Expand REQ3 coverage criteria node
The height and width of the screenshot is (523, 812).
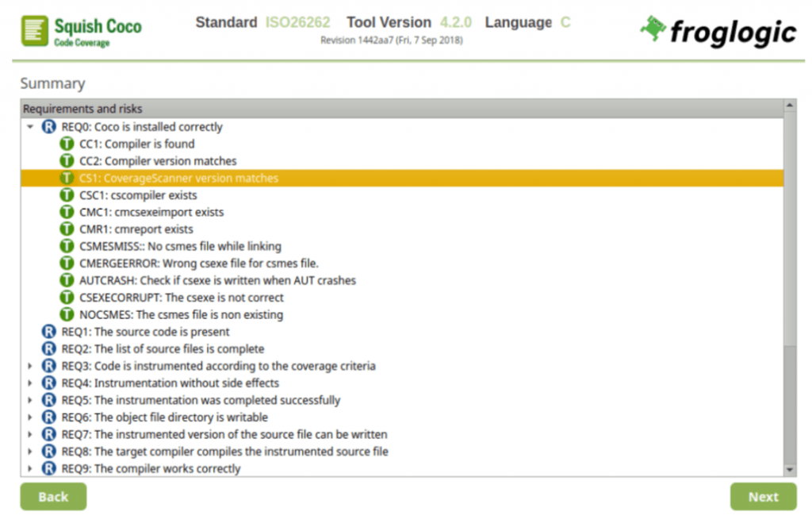30,366
